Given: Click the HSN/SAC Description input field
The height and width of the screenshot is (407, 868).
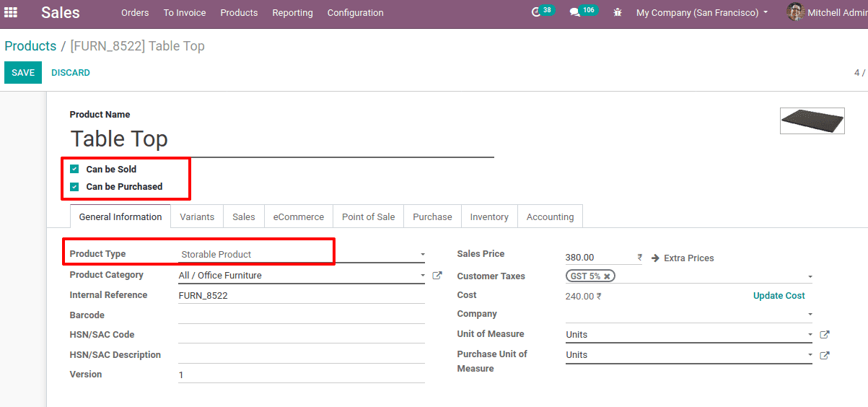Looking at the screenshot, I should pyautogui.click(x=302, y=355).
